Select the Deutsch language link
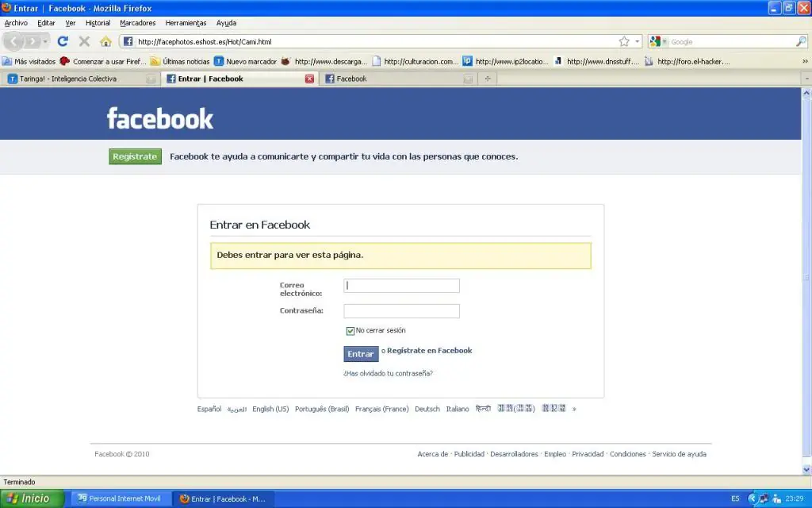This screenshot has width=812, height=508. (427, 409)
